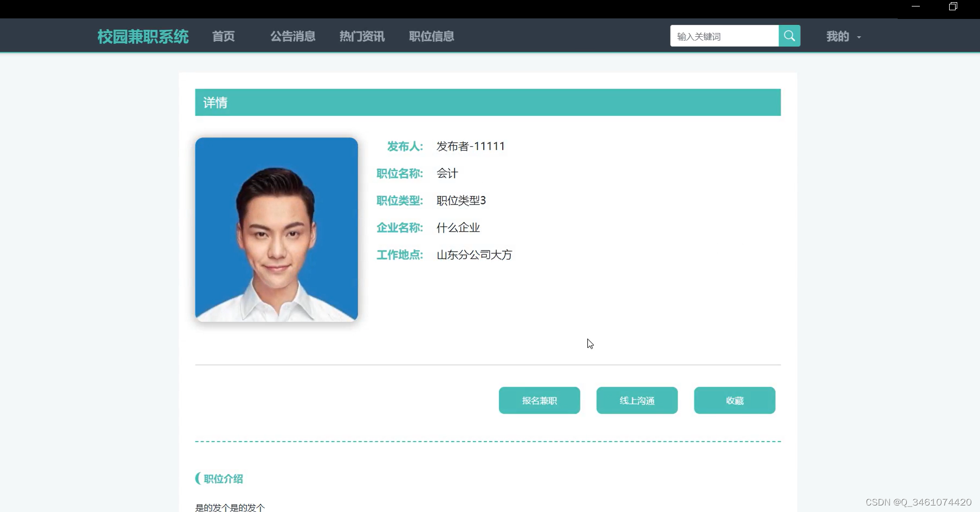Select the job name value 会计
The width and height of the screenshot is (980, 512).
447,173
